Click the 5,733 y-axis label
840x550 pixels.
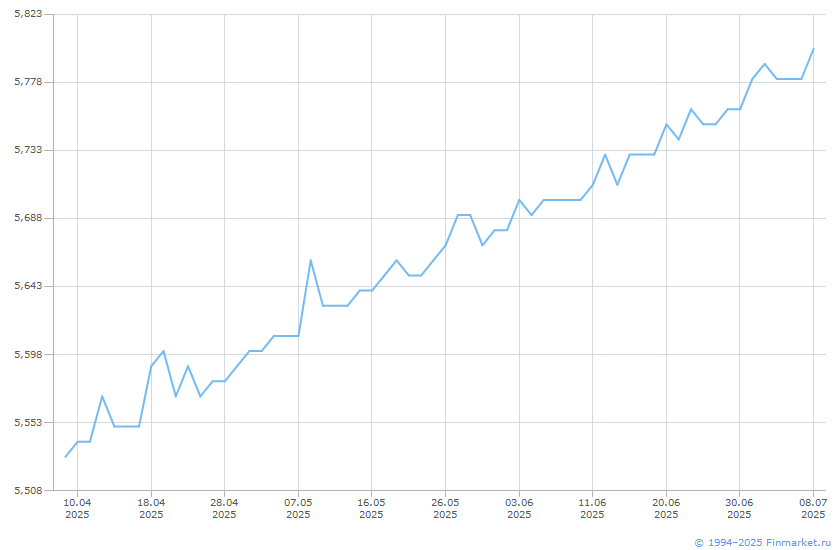point(28,150)
